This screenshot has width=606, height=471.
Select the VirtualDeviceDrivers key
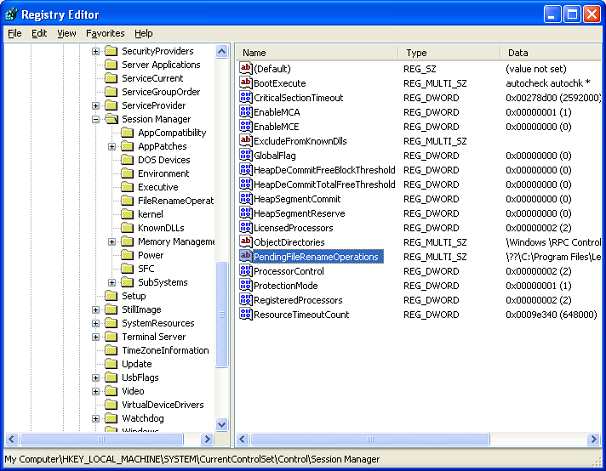coord(163,405)
